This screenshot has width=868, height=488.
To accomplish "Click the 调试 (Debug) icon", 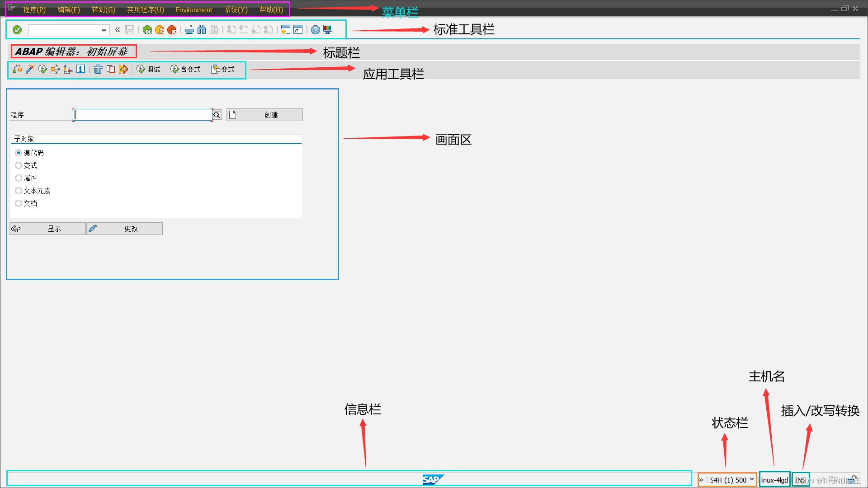I will pyautogui.click(x=148, y=69).
